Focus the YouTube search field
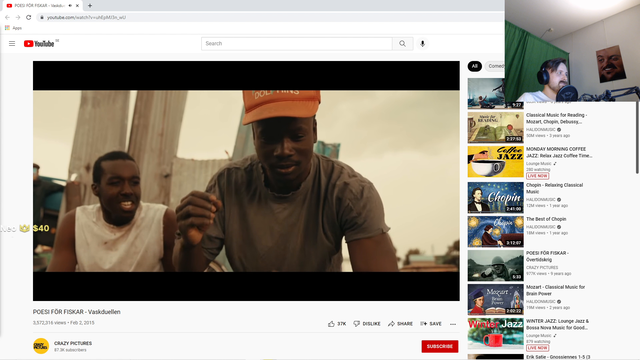 pyautogui.click(x=297, y=44)
